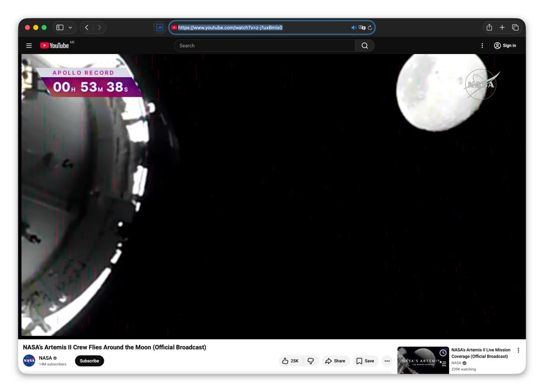Like the Artemis II video
Image resolution: width=544 pixels, height=392 pixels.
click(290, 361)
